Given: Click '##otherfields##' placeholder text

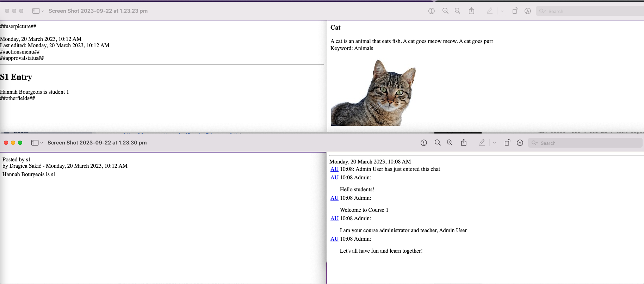Looking at the screenshot, I should (18, 98).
